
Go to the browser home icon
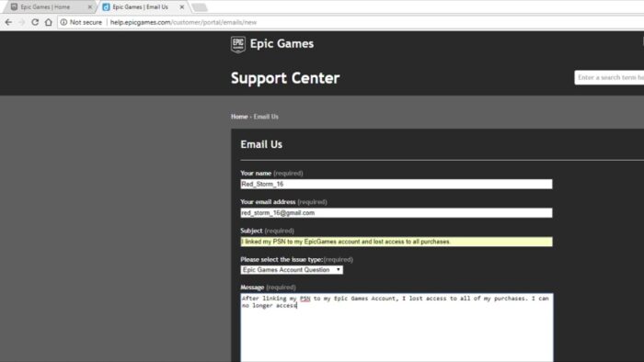tap(49, 22)
